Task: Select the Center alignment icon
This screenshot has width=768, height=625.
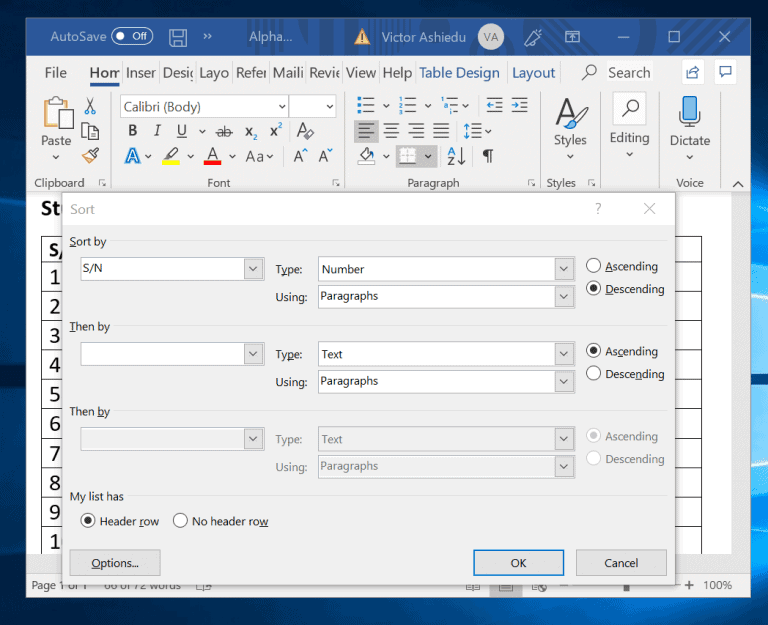Action: pyautogui.click(x=392, y=131)
